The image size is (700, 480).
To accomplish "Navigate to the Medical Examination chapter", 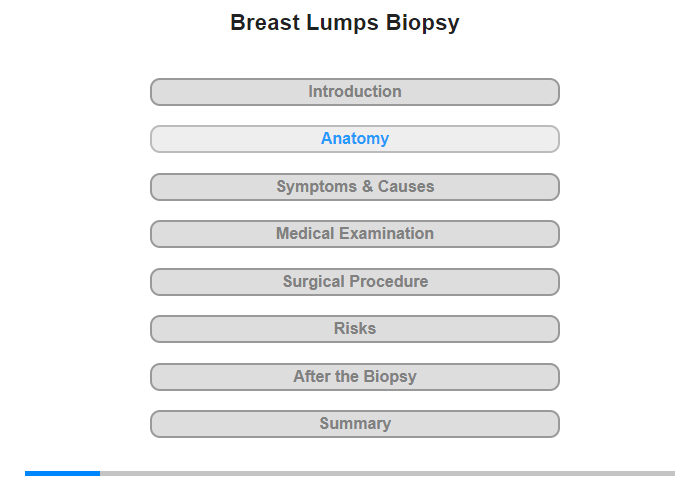I will (x=354, y=234).
